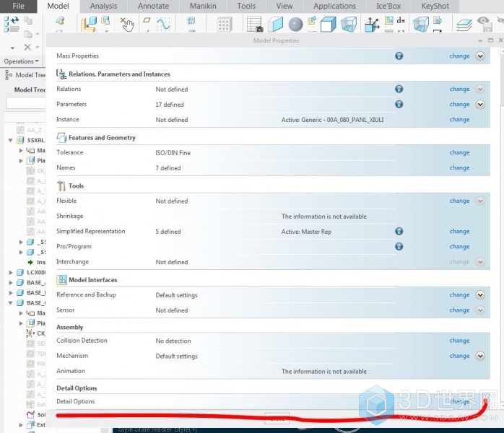Click the info icon for Mass Properties
The width and height of the screenshot is (504, 433).
point(399,56)
